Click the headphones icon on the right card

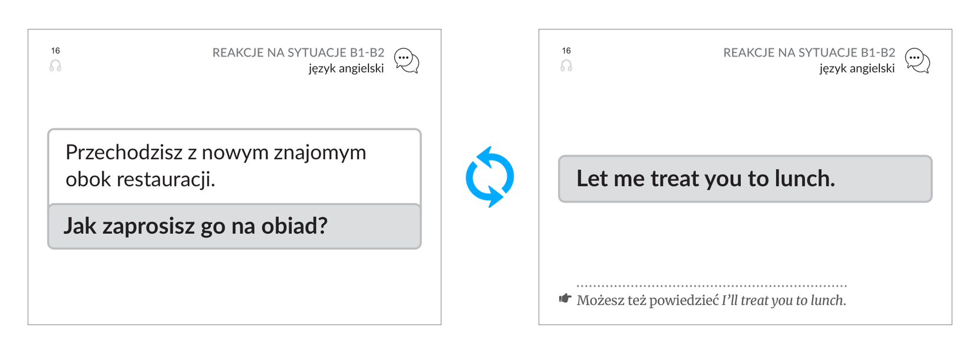click(x=566, y=65)
